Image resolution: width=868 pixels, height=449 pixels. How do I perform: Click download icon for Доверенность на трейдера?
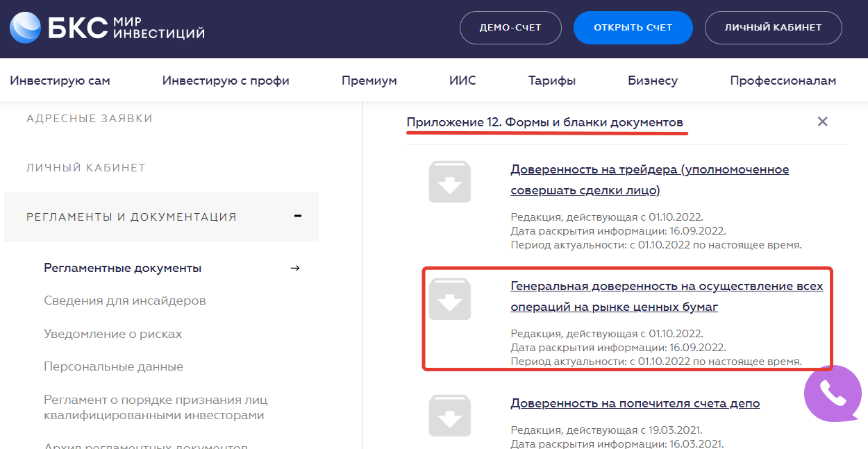point(449,182)
